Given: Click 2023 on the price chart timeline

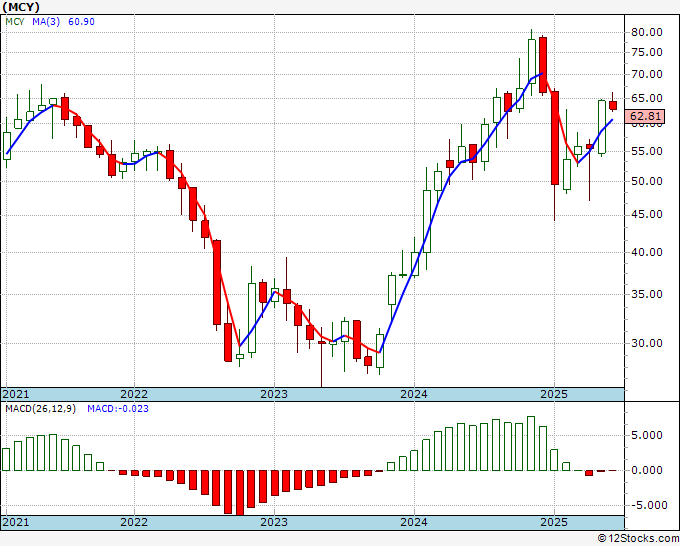Looking at the screenshot, I should (x=274, y=394).
